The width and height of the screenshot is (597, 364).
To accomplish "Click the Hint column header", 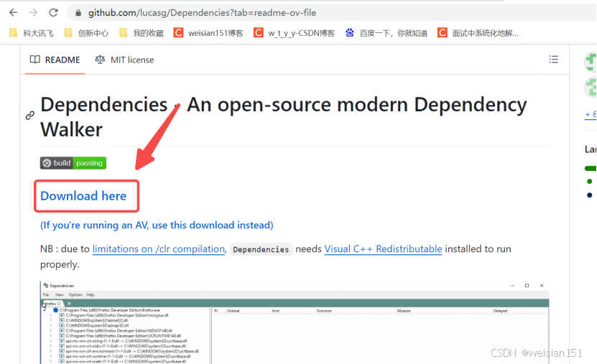I will click(x=275, y=311).
